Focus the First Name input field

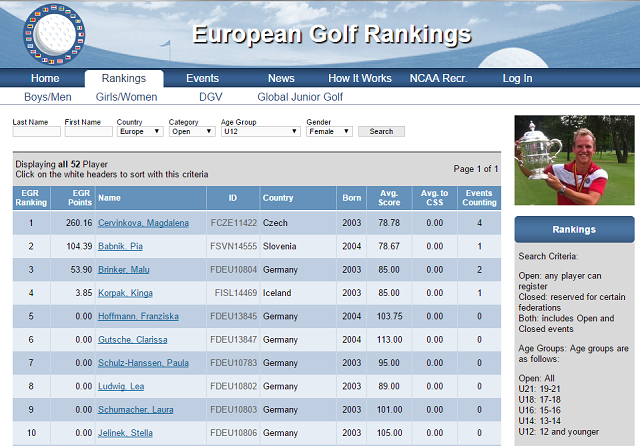(89, 131)
